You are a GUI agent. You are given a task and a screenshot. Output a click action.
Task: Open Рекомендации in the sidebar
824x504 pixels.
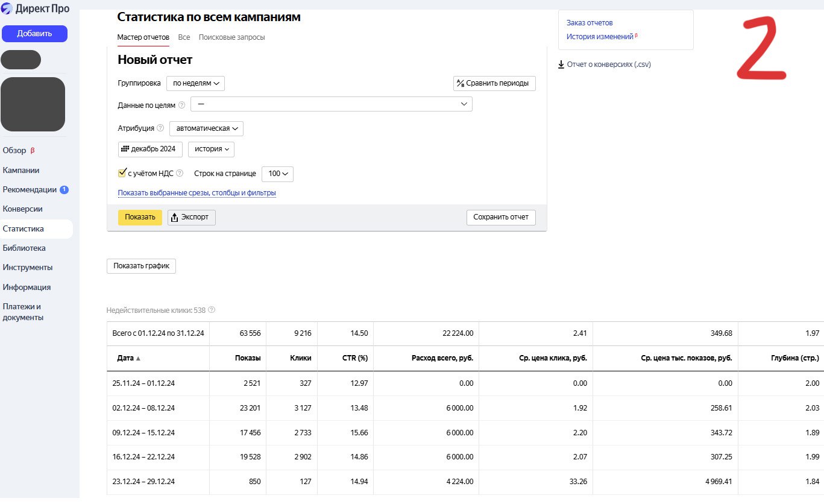click(30, 189)
